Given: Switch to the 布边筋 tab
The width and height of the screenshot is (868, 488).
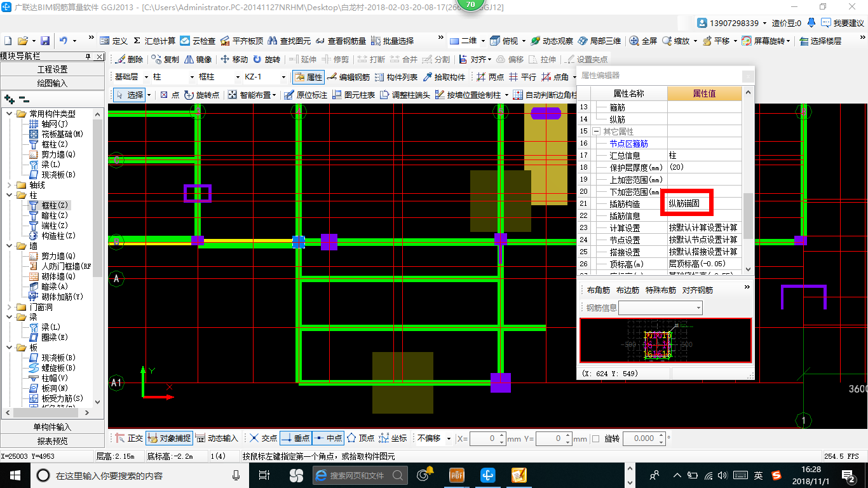Looking at the screenshot, I should pyautogui.click(x=628, y=290).
